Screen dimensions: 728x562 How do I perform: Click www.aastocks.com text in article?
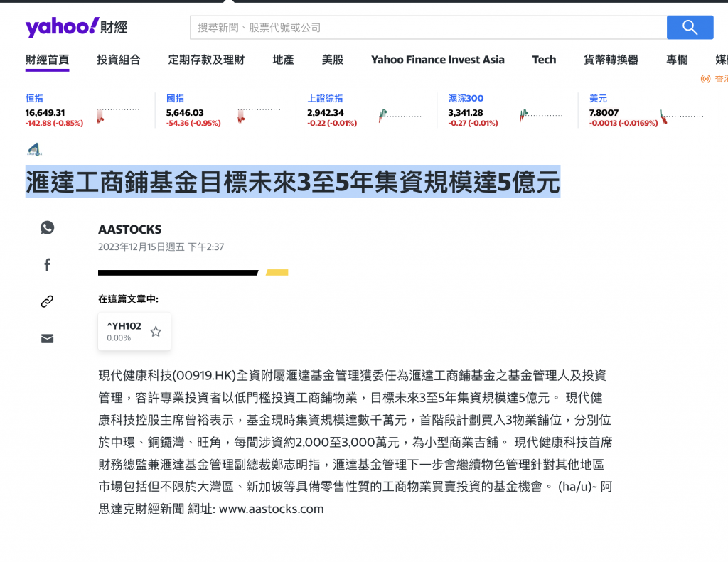click(271, 509)
